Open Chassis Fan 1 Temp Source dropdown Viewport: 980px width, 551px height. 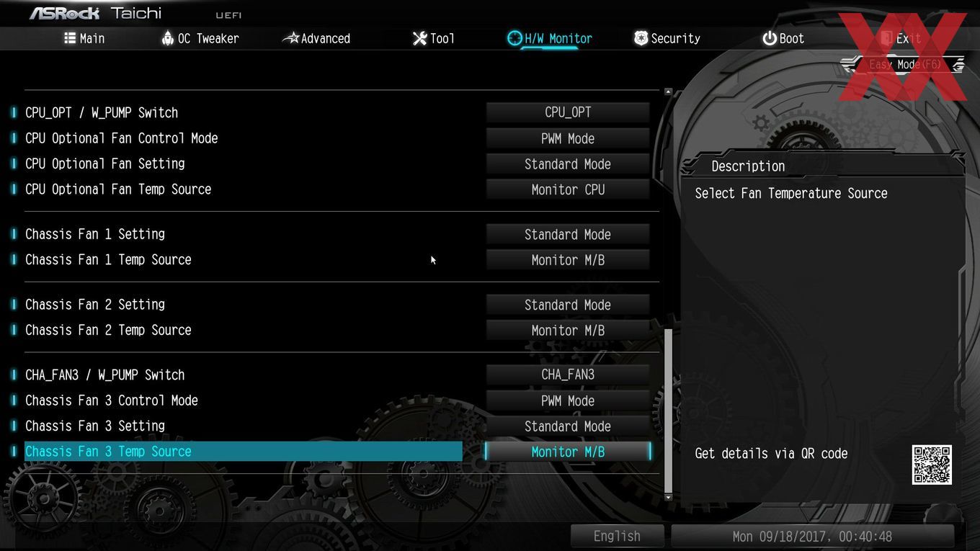tap(568, 260)
